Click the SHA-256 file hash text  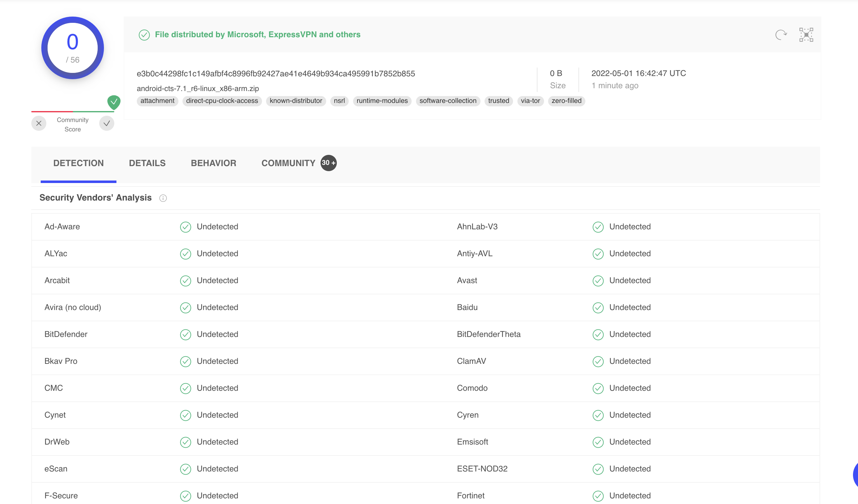point(275,74)
